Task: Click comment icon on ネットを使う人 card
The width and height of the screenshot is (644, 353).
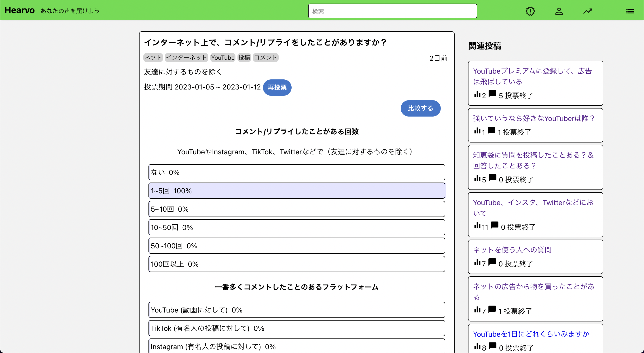Action: click(492, 262)
